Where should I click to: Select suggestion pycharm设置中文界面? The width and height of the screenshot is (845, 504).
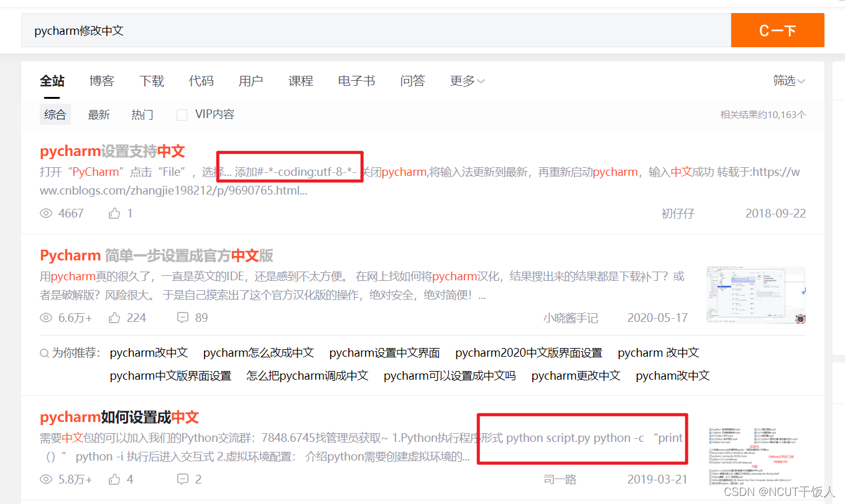tap(385, 353)
